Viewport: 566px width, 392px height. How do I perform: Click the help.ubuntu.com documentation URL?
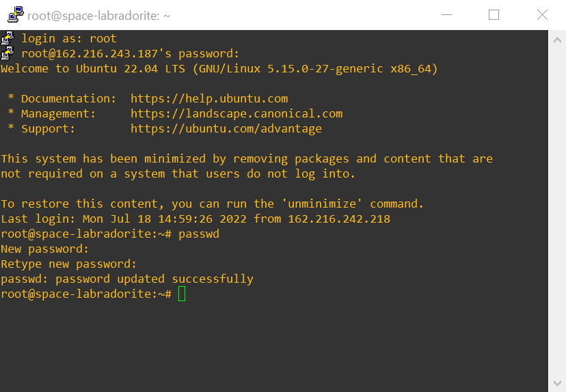[209, 98]
